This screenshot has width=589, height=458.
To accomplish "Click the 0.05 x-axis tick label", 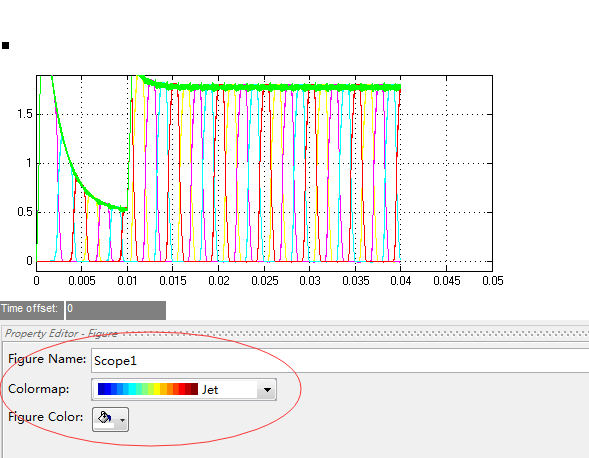I will [x=492, y=281].
